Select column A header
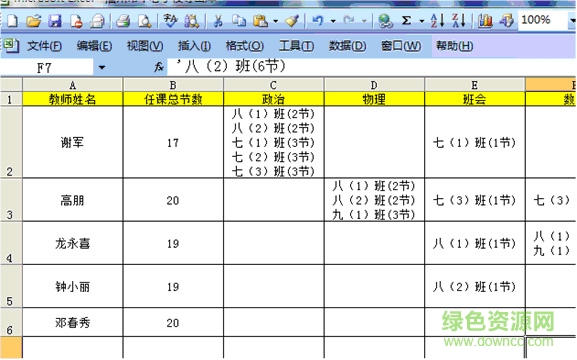 (x=72, y=85)
